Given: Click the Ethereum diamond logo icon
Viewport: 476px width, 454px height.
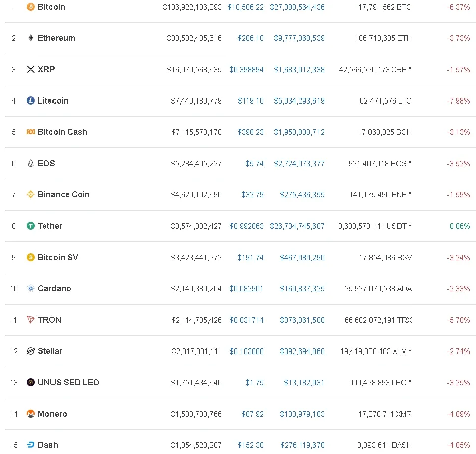Looking at the screenshot, I should click(x=31, y=38).
